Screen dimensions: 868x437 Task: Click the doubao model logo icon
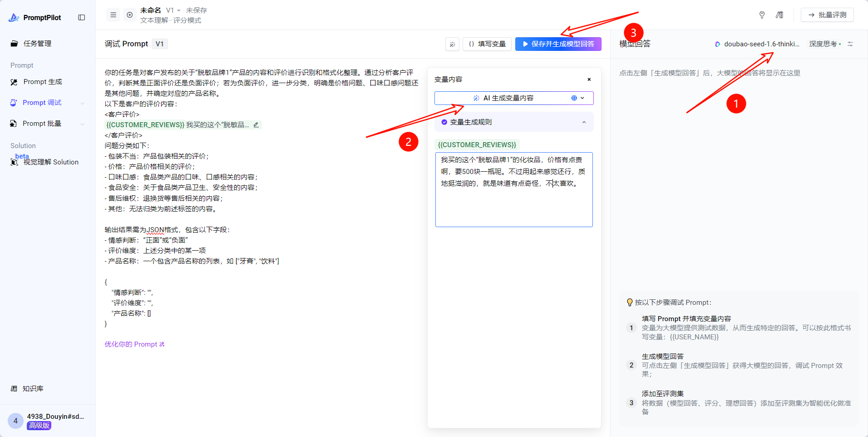718,44
